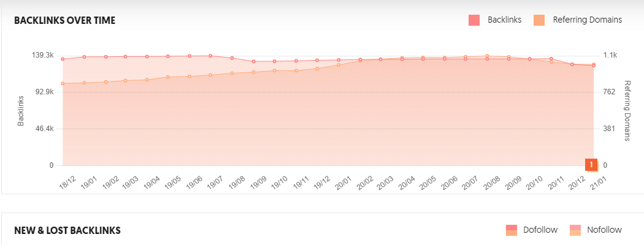Click the Backlinks data point at 19/07
Screen dimensions: 644x245
(210, 56)
